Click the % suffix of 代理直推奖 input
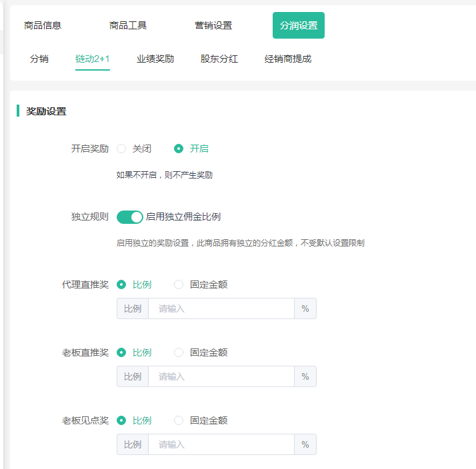This screenshot has width=476, height=469. pyautogui.click(x=305, y=308)
